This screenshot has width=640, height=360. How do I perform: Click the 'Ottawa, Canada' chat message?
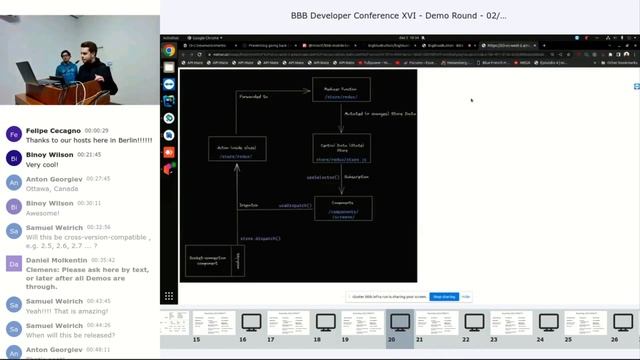(x=52, y=189)
